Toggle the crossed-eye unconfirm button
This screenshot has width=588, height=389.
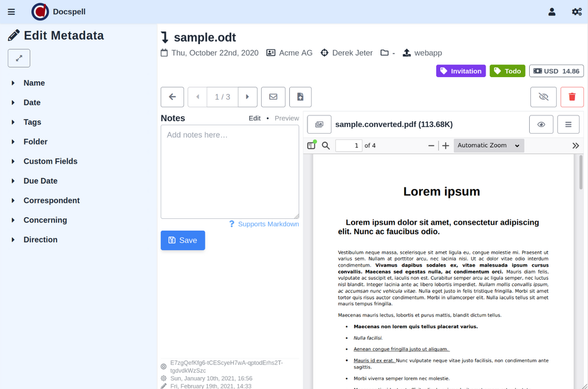pos(543,97)
